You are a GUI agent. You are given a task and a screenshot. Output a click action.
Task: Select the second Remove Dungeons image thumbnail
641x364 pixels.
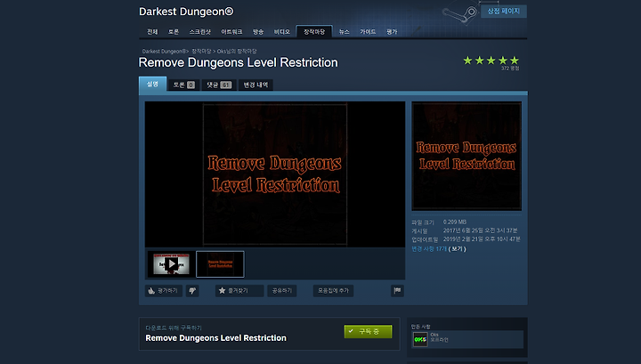220,264
